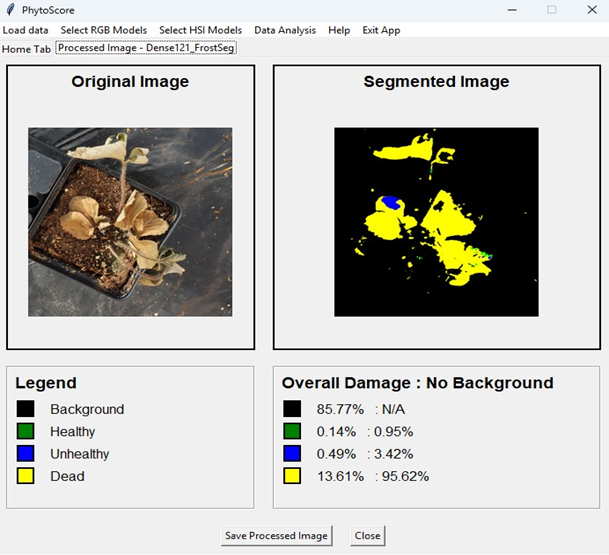
Task: Close the PhytoScore window
Action: click(592, 10)
